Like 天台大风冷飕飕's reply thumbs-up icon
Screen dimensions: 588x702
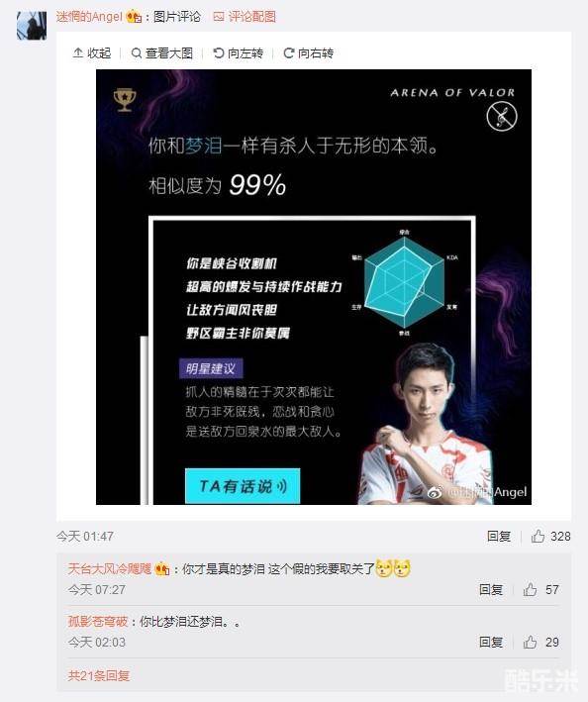pos(531,589)
